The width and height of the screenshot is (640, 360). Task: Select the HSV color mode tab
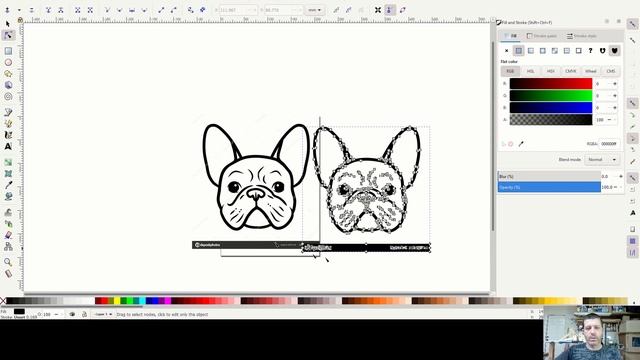[x=550, y=71]
